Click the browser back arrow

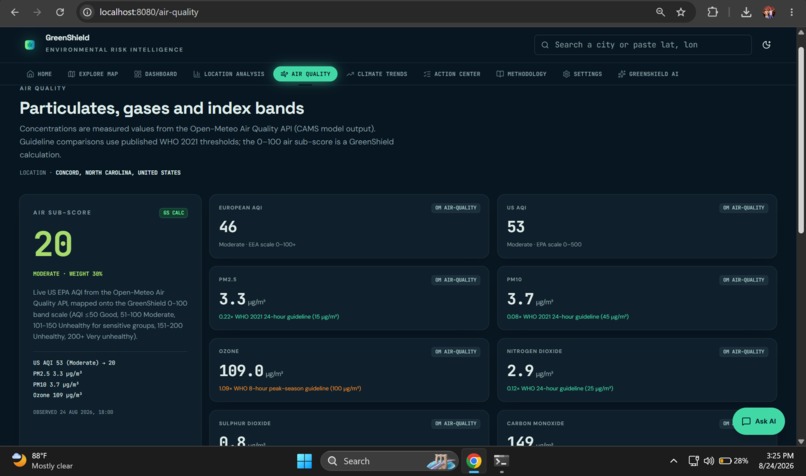(x=14, y=12)
